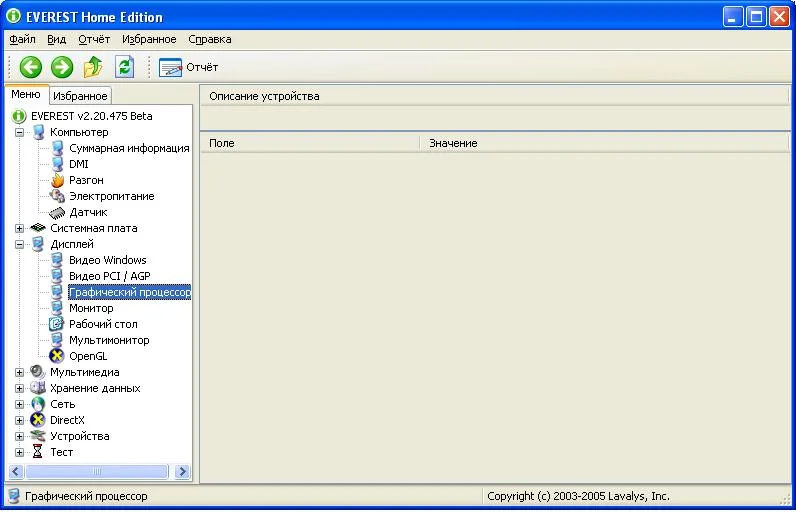Open Видео PCI / AGP icon

click(x=57, y=276)
